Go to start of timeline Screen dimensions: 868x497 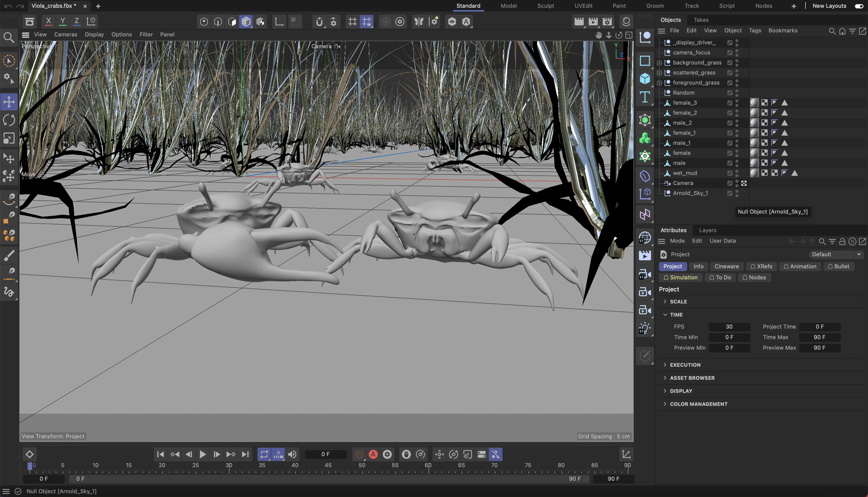(160, 455)
